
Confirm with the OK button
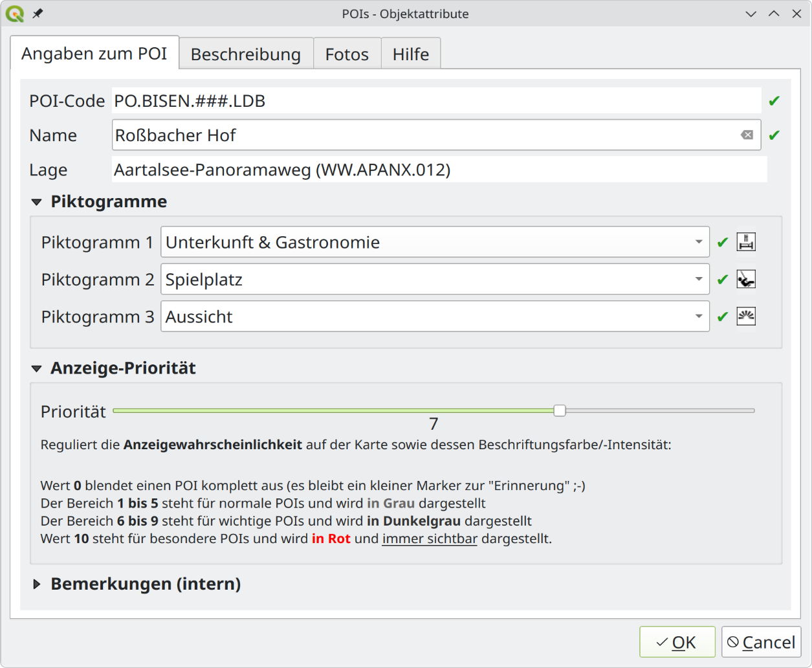click(677, 642)
